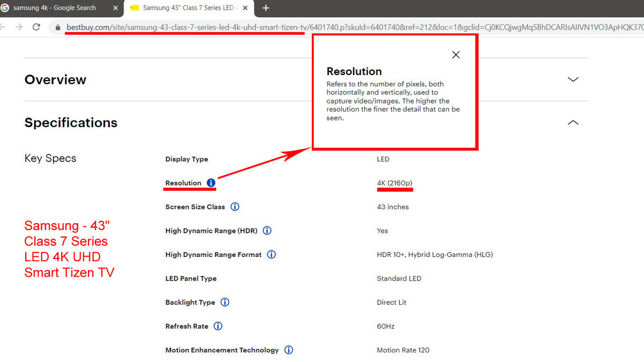Click the Key Specs label

click(50, 158)
